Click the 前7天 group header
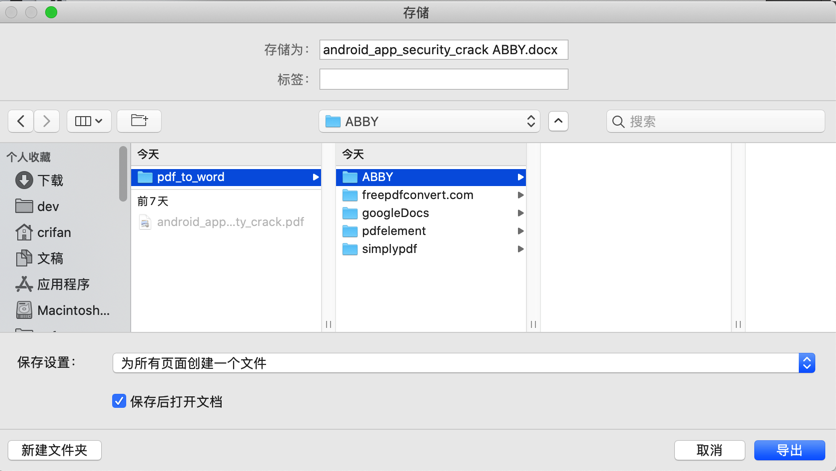836x471 pixels. [x=153, y=201]
